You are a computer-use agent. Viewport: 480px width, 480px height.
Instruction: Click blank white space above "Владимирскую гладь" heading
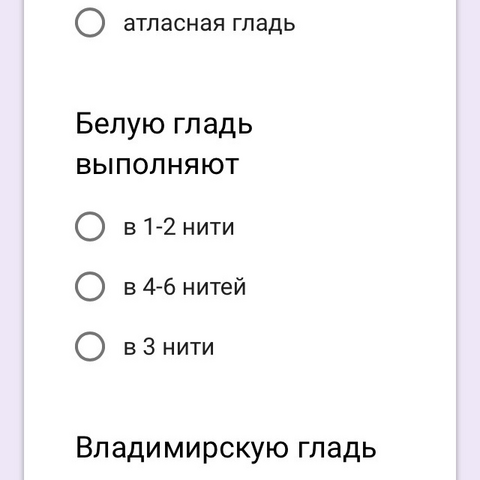coord(240,397)
